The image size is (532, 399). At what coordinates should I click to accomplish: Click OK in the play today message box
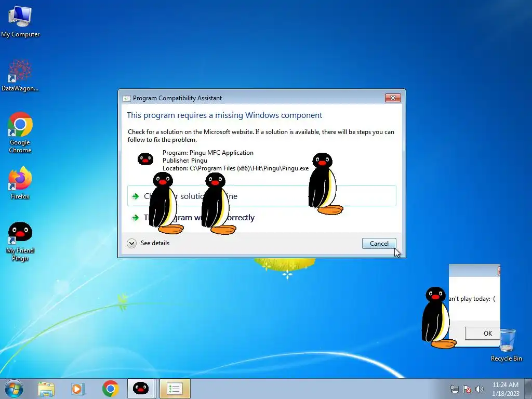coord(483,333)
